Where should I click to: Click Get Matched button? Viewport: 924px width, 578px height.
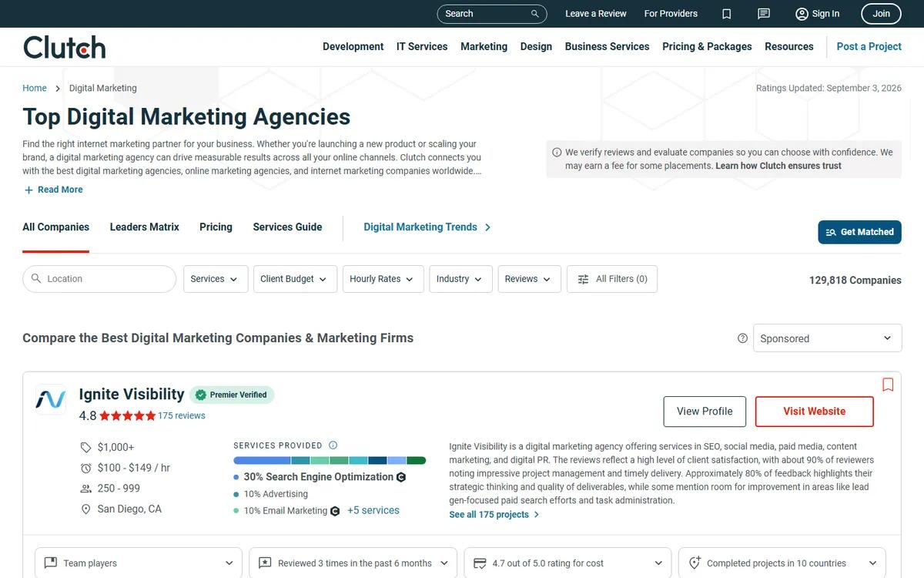(859, 232)
